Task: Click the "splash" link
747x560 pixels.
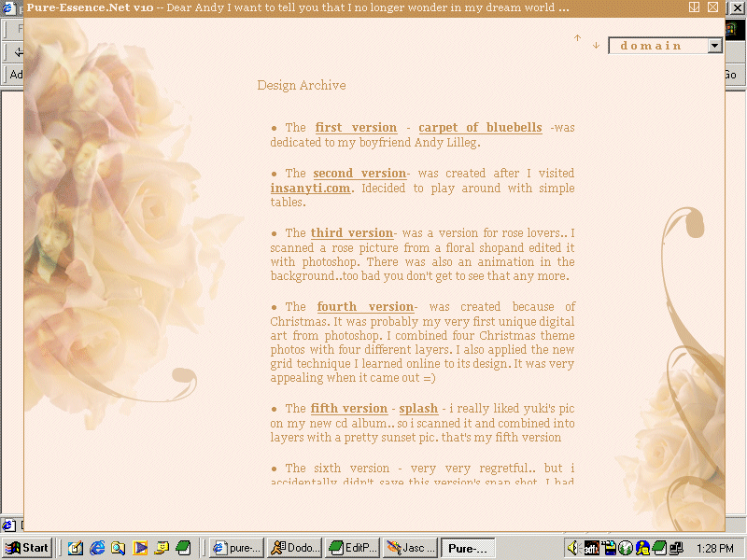Action: pos(418,409)
